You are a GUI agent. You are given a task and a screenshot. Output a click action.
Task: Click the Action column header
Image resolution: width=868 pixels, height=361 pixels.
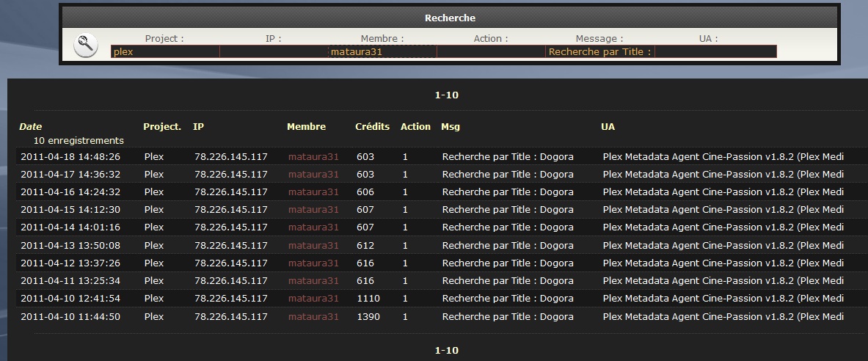(415, 127)
